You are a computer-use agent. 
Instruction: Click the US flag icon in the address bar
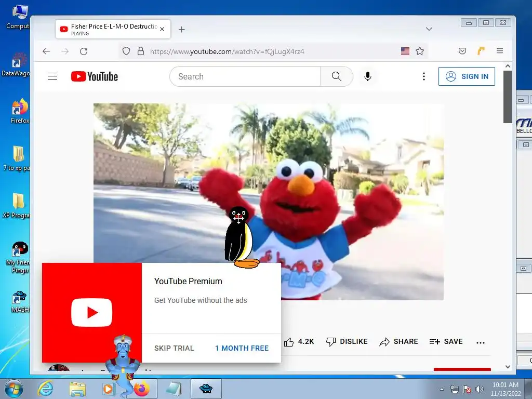(x=405, y=51)
